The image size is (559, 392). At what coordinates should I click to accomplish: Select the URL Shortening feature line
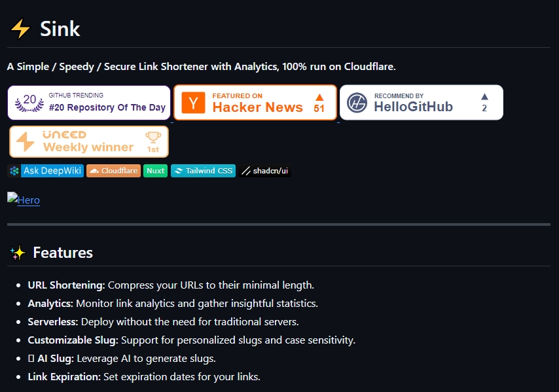click(x=171, y=285)
